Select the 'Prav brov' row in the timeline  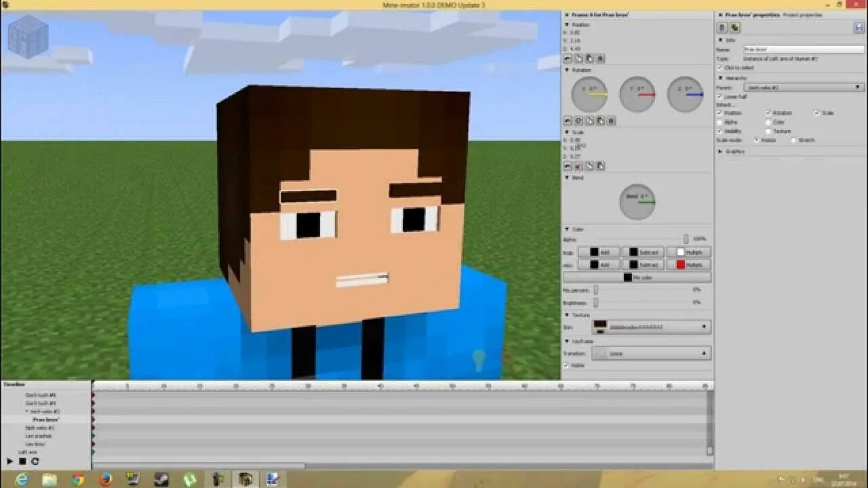coord(46,420)
